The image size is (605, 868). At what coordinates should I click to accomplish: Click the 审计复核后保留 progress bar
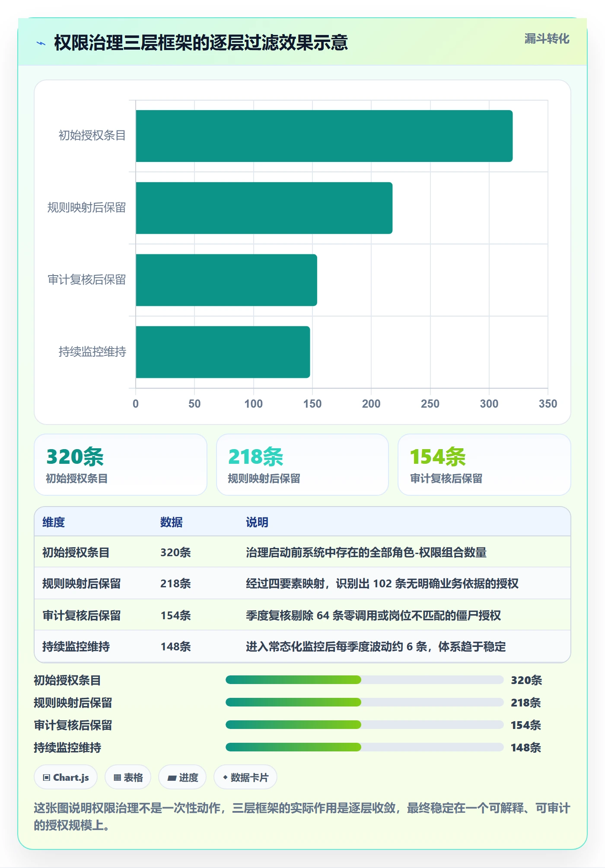click(x=364, y=725)
